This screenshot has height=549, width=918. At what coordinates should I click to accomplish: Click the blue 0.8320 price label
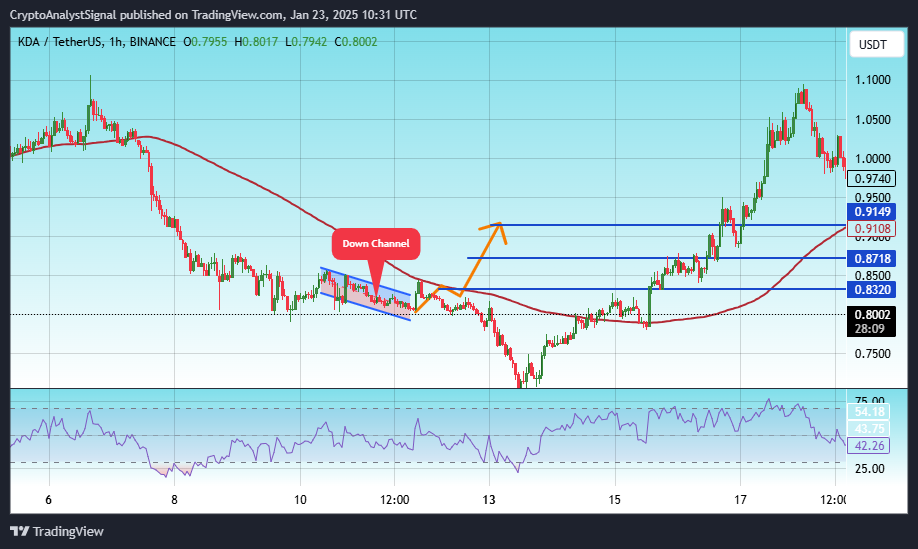[871, 289]
